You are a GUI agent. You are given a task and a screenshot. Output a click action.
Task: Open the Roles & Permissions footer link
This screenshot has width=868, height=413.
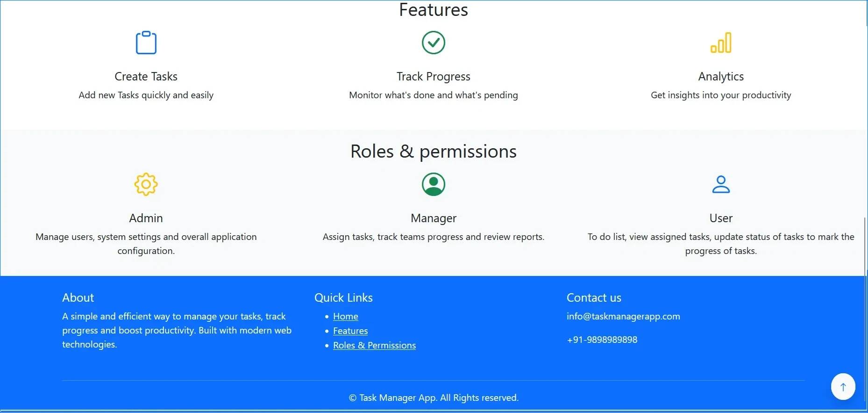tap(374, 346)
